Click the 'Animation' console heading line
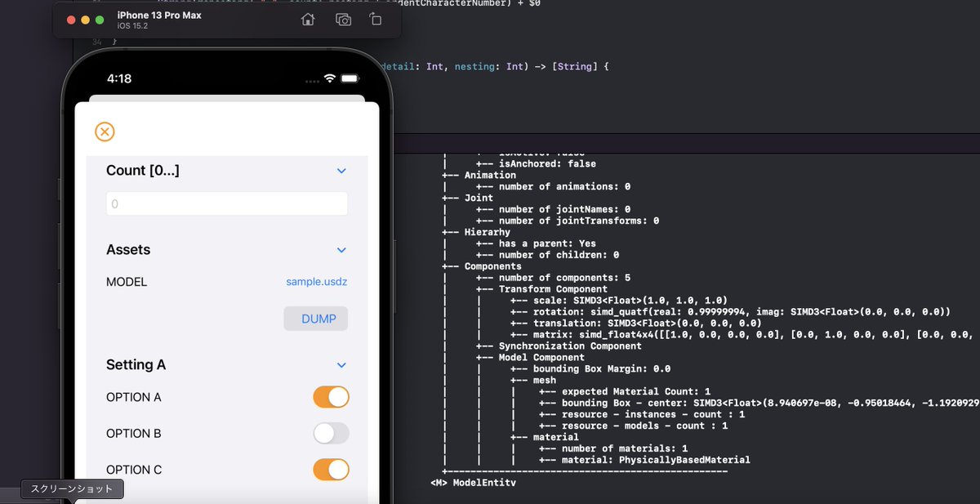The image size is (980, 504). coord(490,175)
